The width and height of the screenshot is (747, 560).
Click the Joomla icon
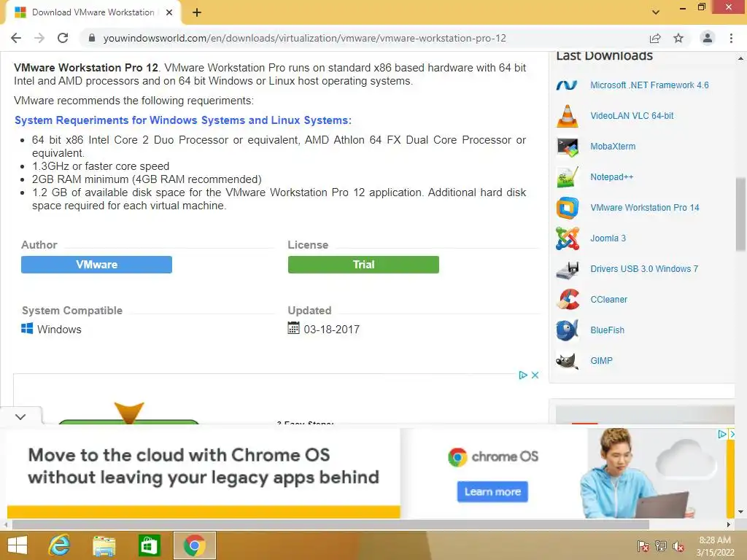click(x=567, y=238)
